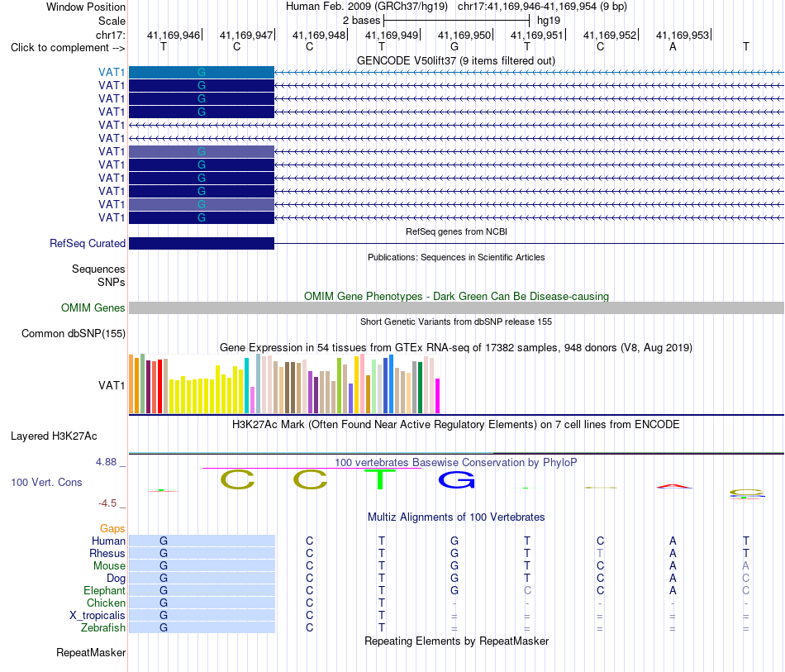The height and width of the screenshot is (672, 785).
Task: Click the 'Mouse' alignment row label
Action: (109, 566)
